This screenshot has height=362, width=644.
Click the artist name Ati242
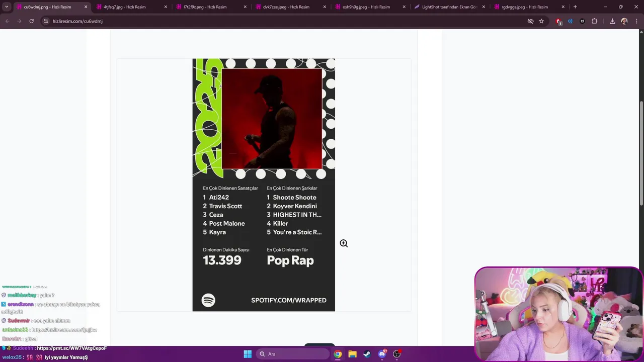pyautogui.click(x=219, y=198)
